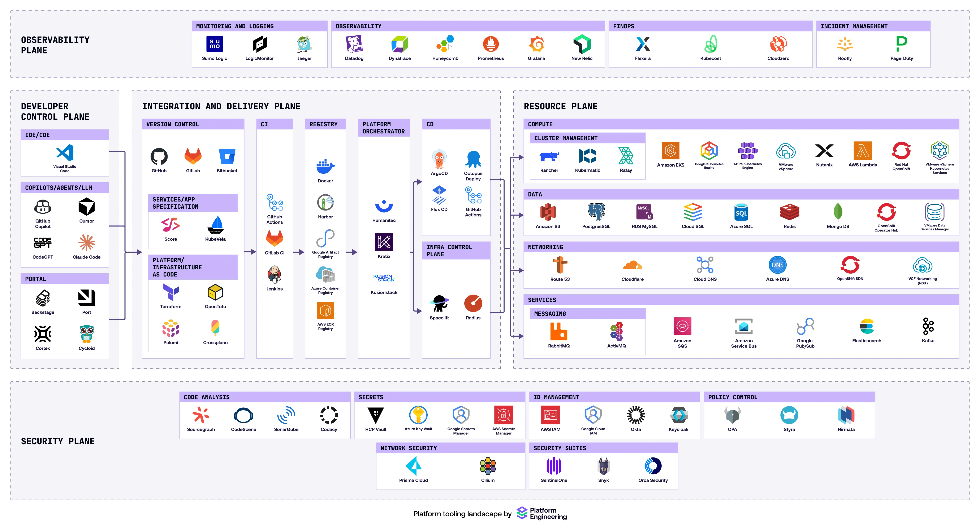
Task: Select the GitHub Copilot logo
Action: pos(43,207)
